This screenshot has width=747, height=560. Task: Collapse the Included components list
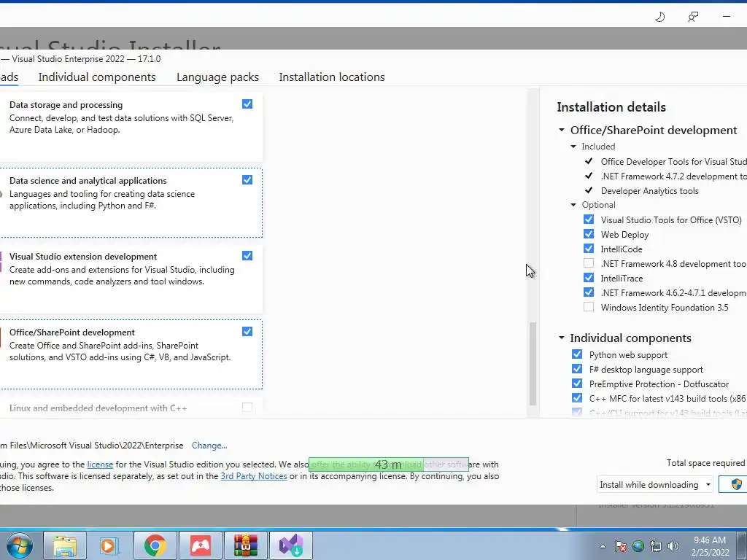pyautogui.click(x=573, y=147)
